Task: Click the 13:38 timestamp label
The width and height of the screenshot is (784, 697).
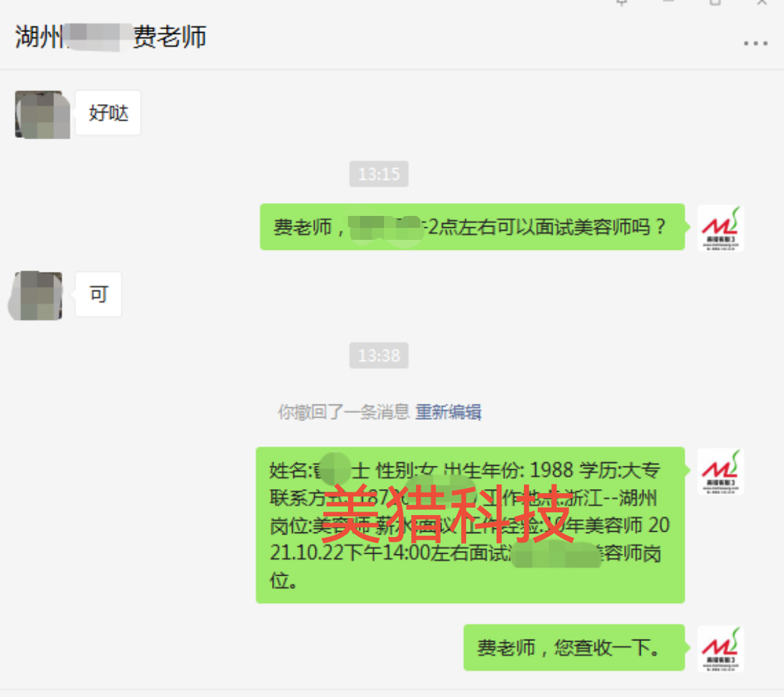Action: click(379, 355)
